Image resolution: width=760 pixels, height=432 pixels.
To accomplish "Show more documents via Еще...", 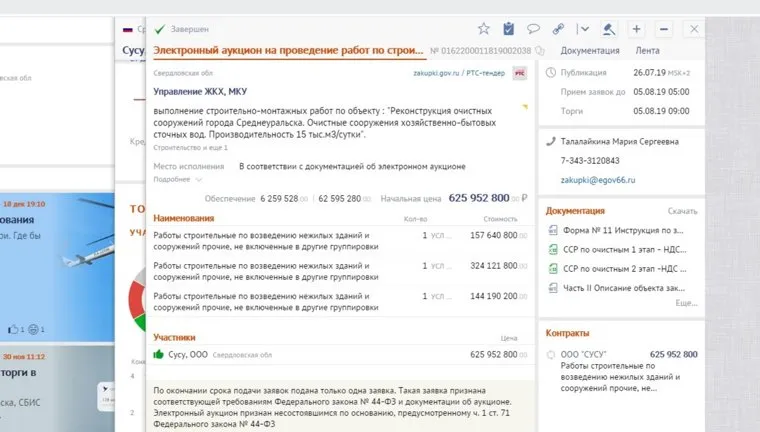I will coord(686,302).
